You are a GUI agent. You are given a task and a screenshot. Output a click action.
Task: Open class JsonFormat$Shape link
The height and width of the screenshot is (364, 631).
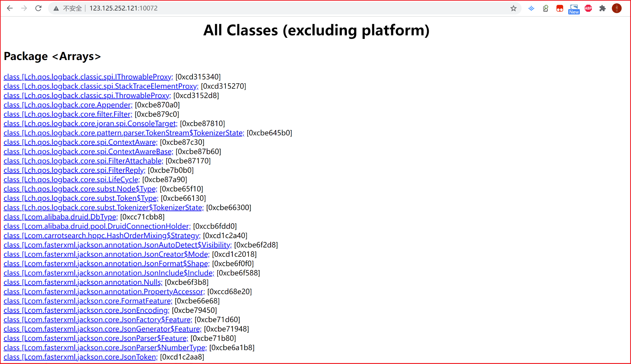[x=107, y=263]
